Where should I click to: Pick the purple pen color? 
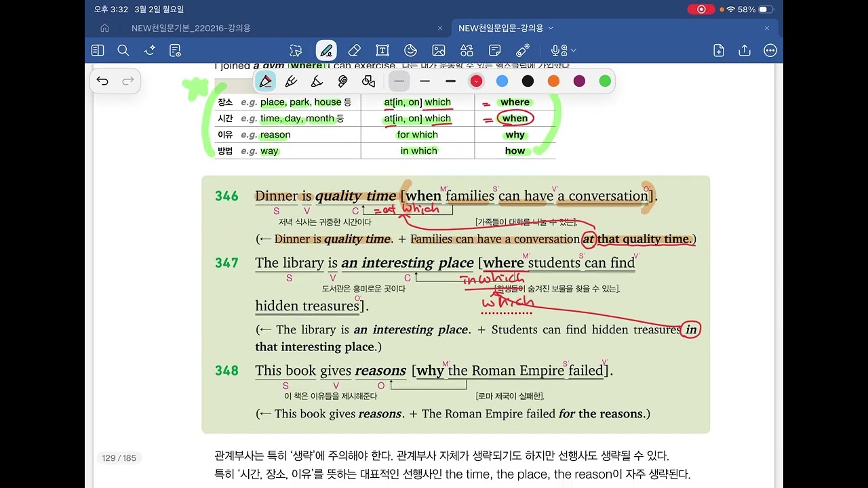tap(579, 81)
